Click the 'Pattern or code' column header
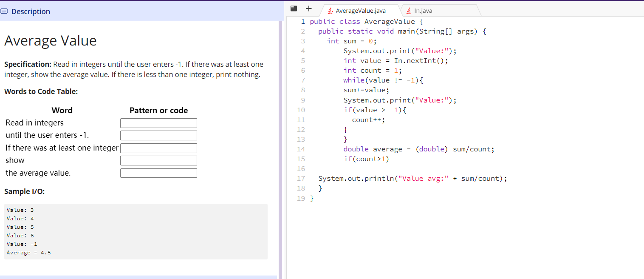 158,110
